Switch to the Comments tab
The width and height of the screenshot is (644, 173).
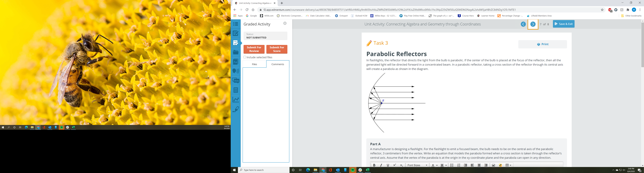[x=278, y=64]
